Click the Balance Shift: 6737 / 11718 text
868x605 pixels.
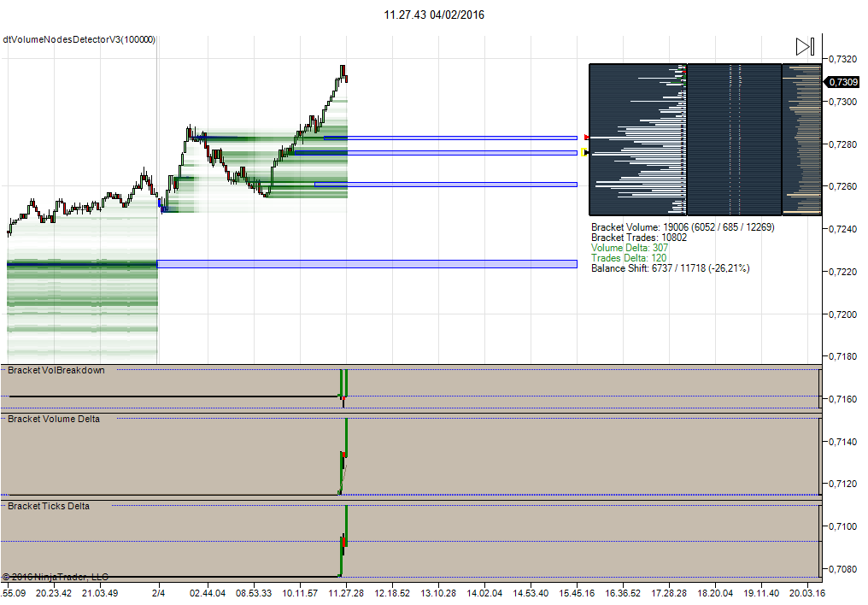(671, 268)
